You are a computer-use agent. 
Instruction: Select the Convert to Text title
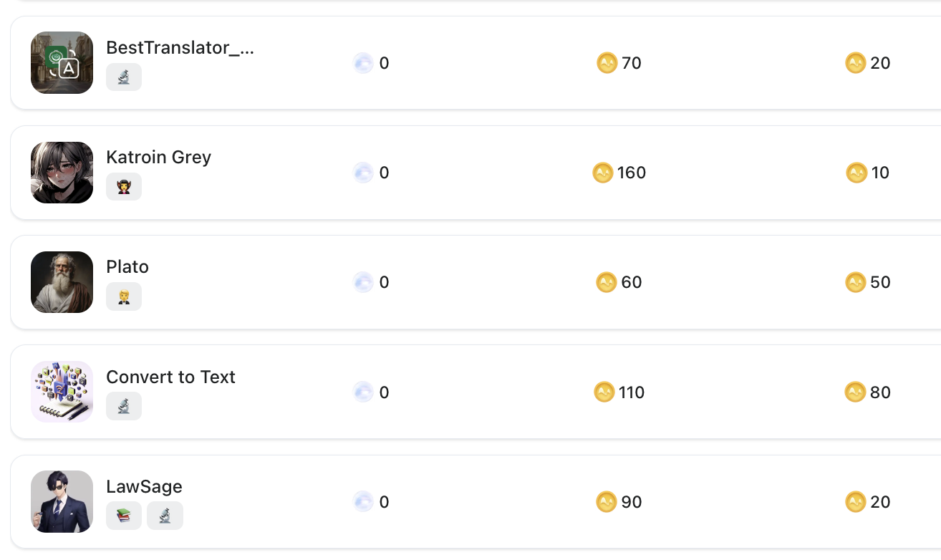pos(170,377)
